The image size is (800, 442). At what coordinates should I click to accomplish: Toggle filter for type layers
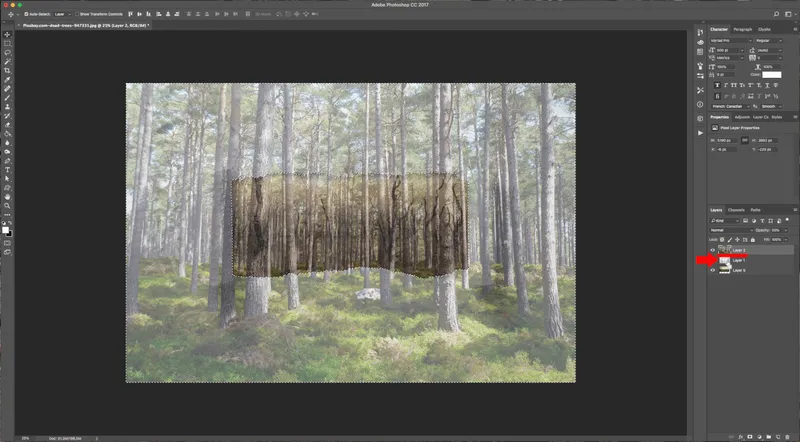click(x=762, y=221)
